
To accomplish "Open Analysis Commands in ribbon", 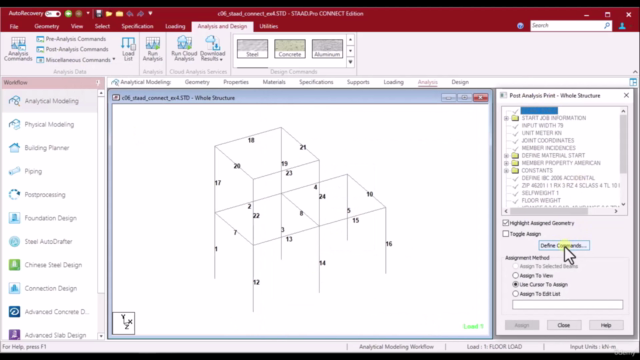I will pyautogui.click(x=18, y=49).
